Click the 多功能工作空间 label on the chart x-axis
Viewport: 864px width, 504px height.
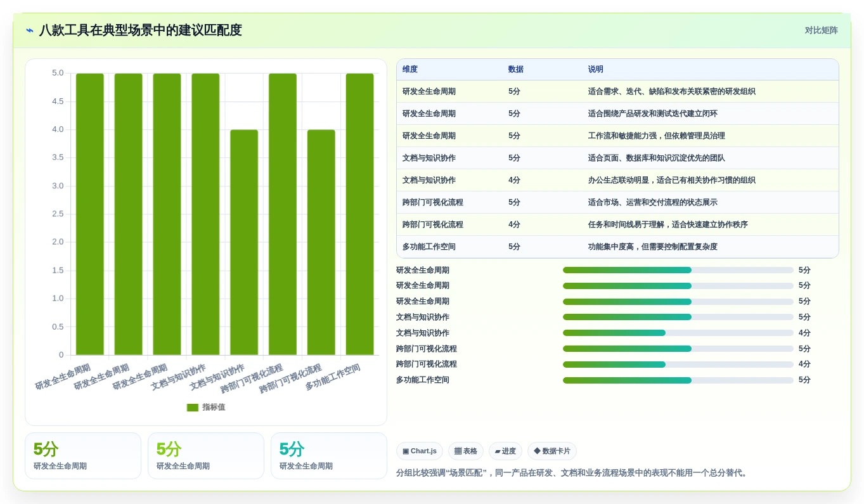pyautogui.click(x=333, y=377)
